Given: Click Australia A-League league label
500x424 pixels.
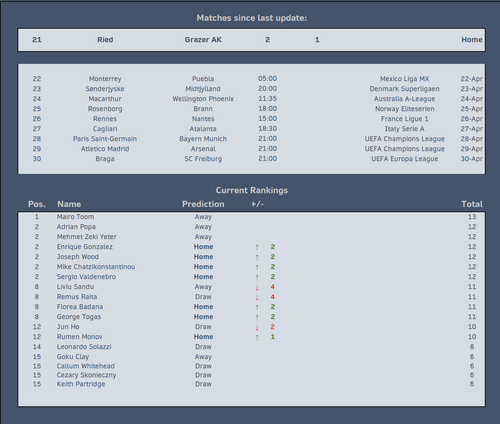Looking at the screenshot, I should (405, 99).
